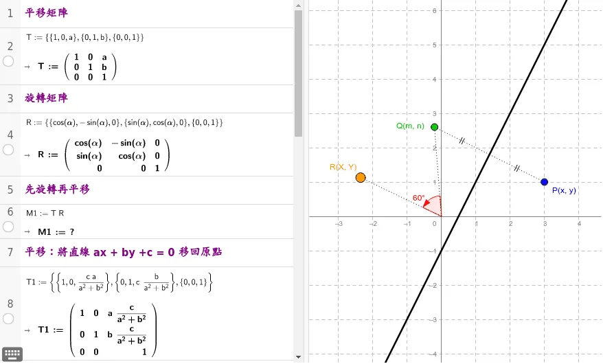Click the input T := {{1,0,a},{0,1,b},{0,0,1}}
Image resolution: width=603 pixels, height=364 pixels.
point(85,37)
